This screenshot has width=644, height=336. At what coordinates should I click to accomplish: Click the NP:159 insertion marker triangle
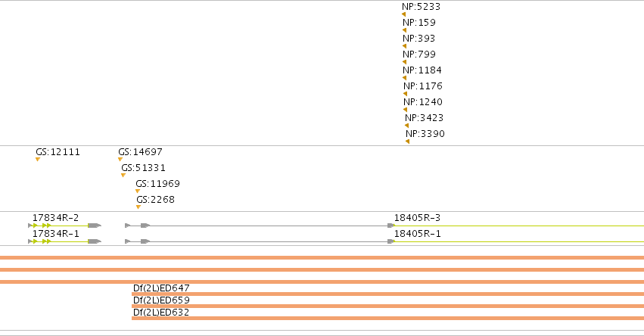pos(405,30)
